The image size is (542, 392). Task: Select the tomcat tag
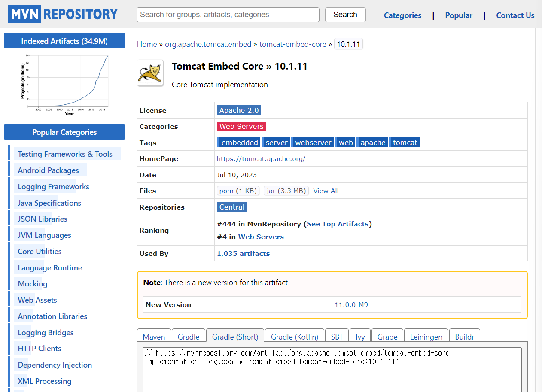point(405,143)
